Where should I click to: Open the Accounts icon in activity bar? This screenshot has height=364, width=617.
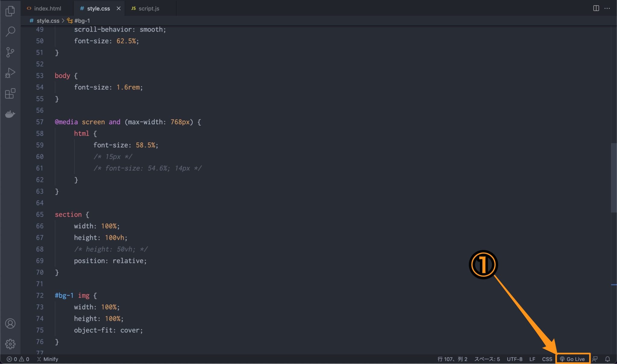(x=10, y=323)
